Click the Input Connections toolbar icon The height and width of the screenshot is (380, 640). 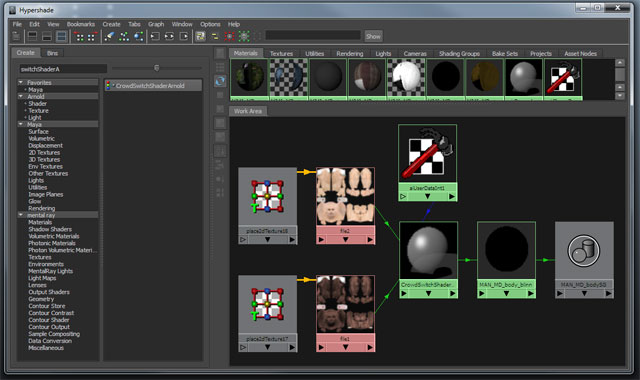point(155,36)
